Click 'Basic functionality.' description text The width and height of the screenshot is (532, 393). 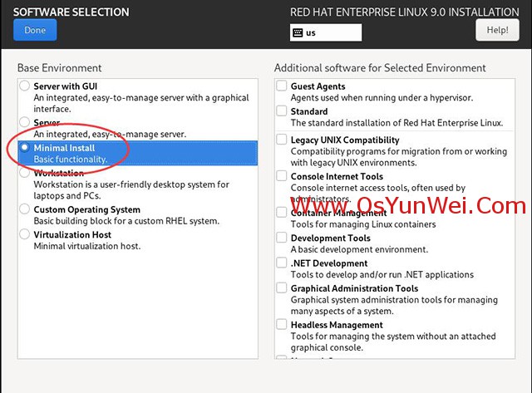coord(71,159)
